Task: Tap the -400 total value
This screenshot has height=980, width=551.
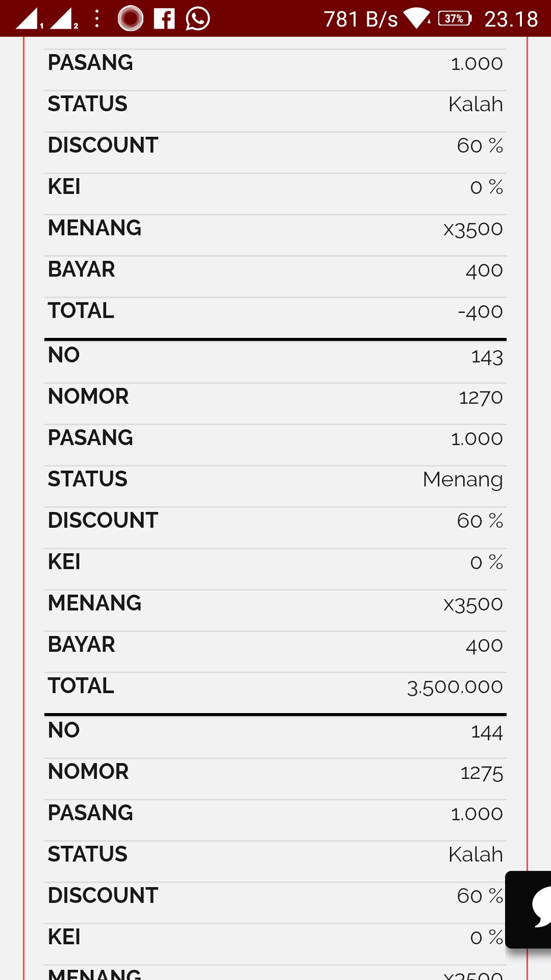Action: (x=480, y=311)
